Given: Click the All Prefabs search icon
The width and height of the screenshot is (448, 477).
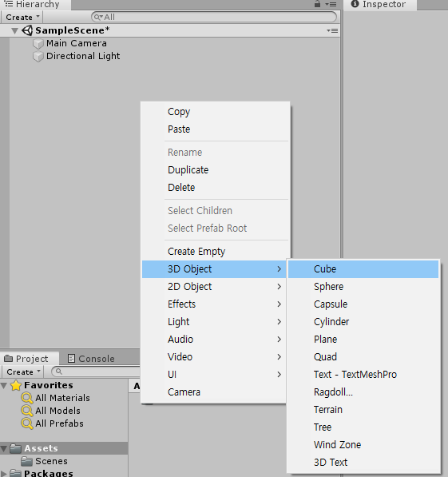Looking at the screenshot, I should pos(27,423).
